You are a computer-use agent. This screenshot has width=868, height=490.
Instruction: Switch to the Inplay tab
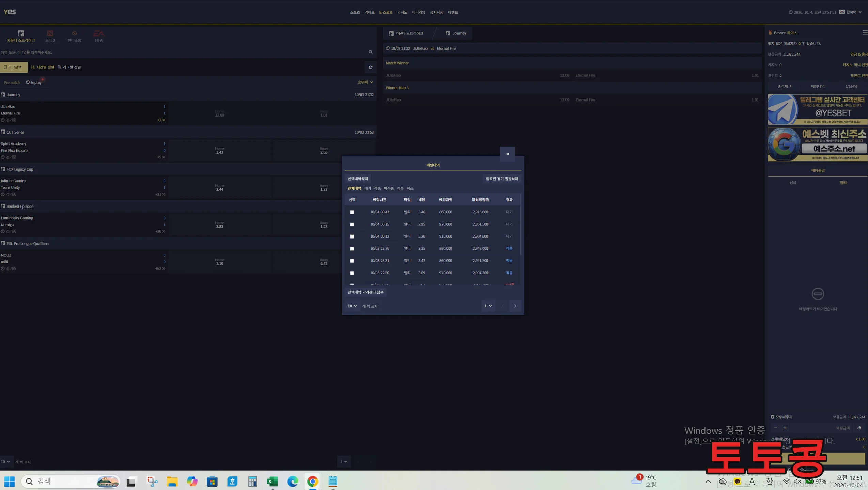[x=34, y=82]
